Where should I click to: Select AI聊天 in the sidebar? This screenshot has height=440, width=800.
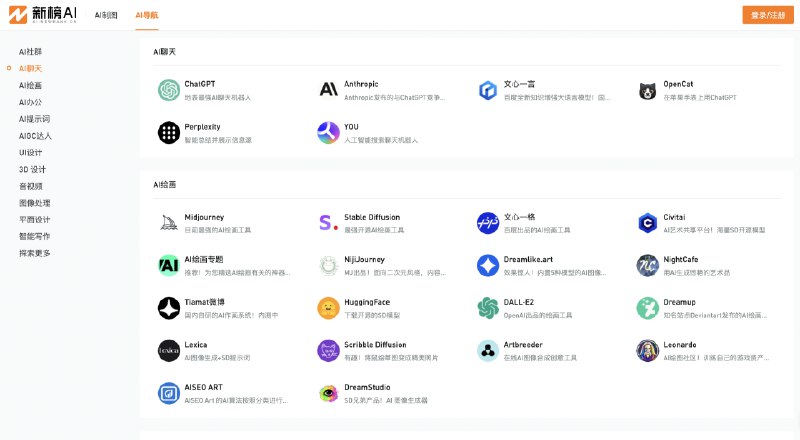31,68
